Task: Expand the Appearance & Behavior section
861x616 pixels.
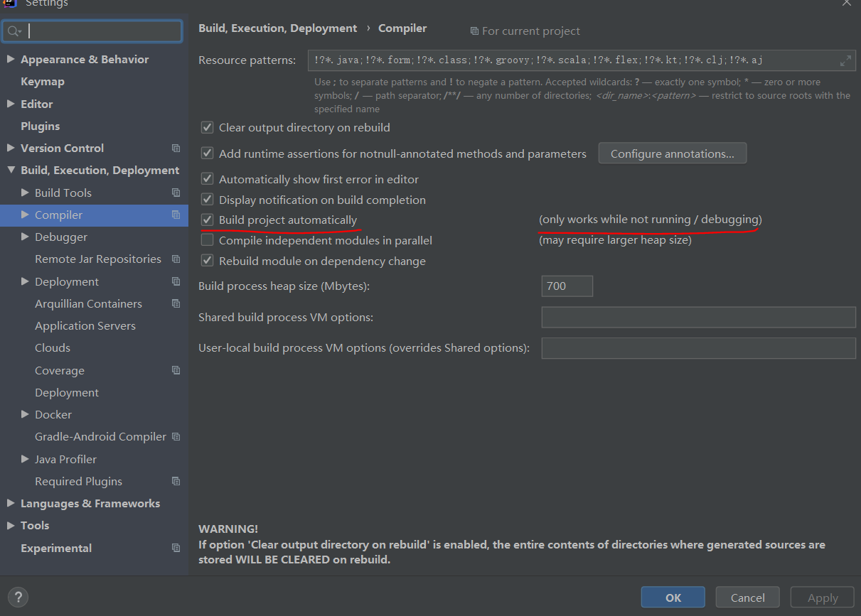Action: click(11, 60)
